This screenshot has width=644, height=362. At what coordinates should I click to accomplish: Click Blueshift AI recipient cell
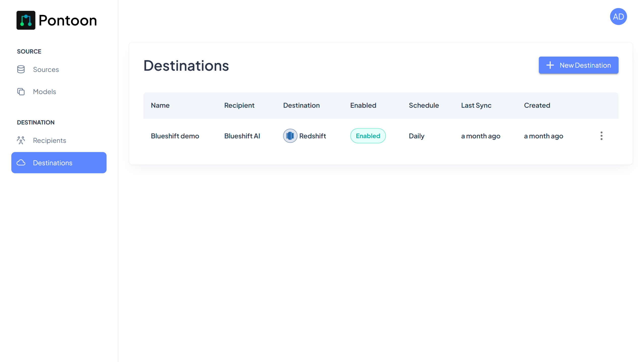click(x=242, y=136)
